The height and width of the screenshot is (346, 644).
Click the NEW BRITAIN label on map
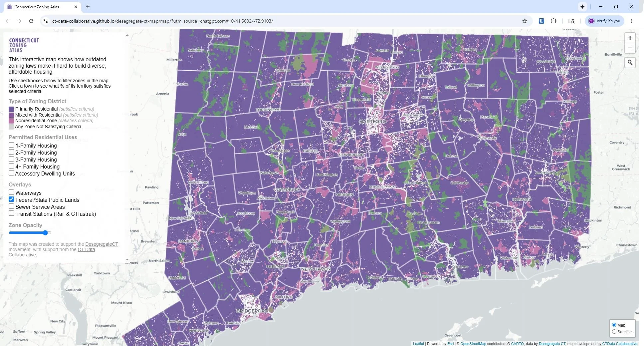click(351, 155)
